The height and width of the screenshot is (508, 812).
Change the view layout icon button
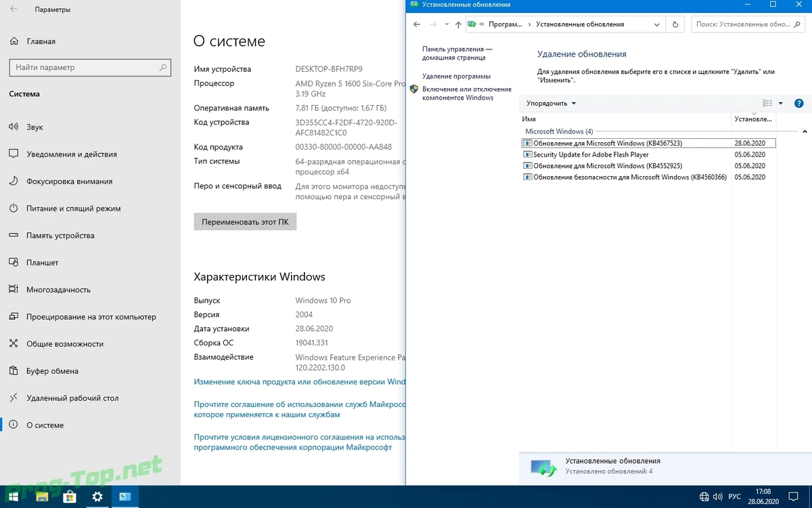[x=767, y=104]
